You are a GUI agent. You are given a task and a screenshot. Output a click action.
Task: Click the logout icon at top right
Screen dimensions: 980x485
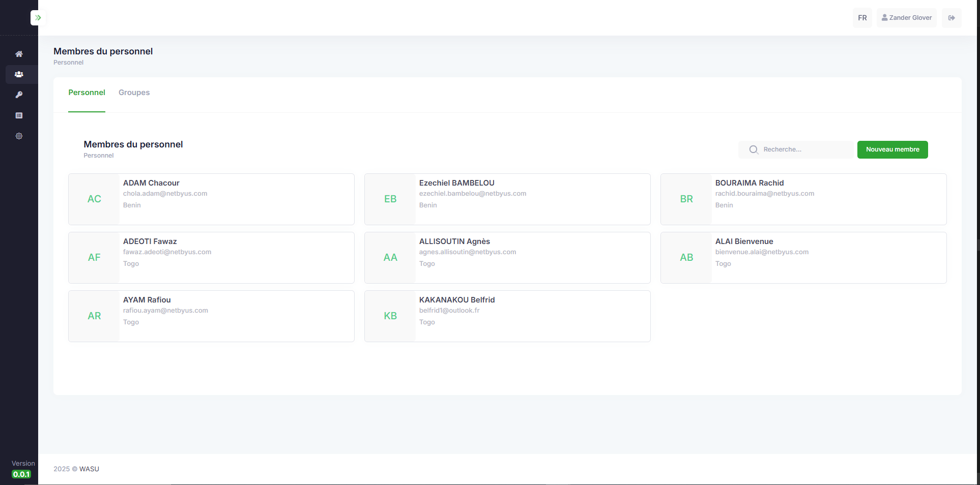point(951,18)
